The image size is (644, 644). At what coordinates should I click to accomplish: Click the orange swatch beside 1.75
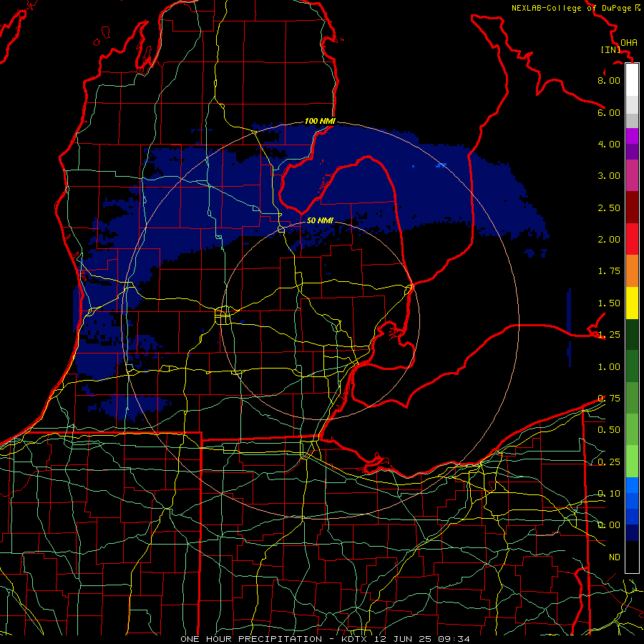pyautogui.click(x=632, y=271)
